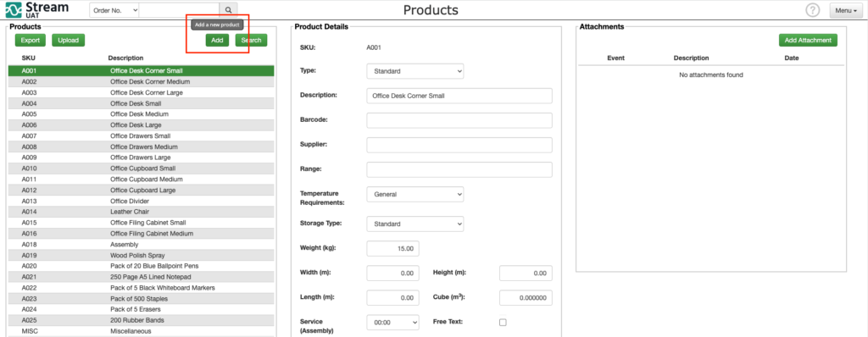Screen dimensions: 868x337
Task: Select row A010 Office Cupboard Small
Action: pyautogui.click(x=142, y=168)
